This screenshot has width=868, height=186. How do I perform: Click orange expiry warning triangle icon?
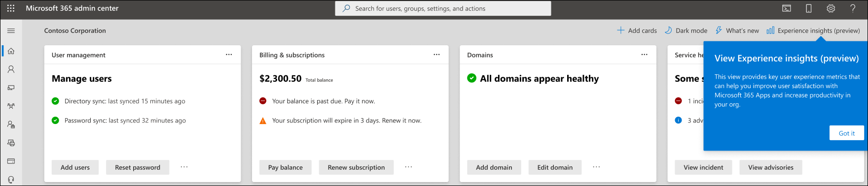263,121
